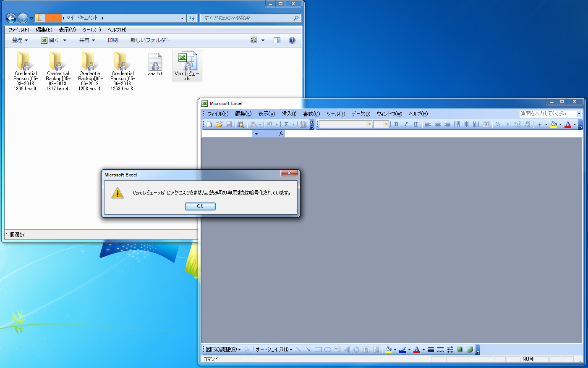Click the Excel formula bar input

(x=434, y=134)
